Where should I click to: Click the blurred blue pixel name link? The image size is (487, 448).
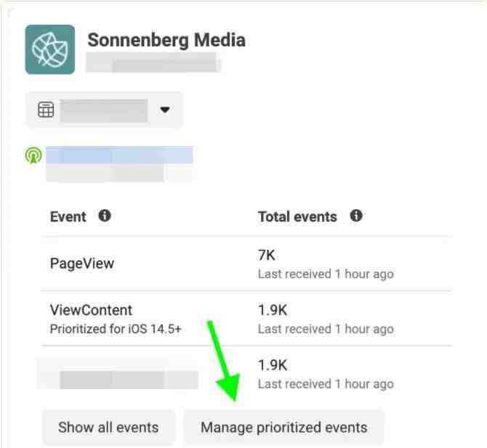(120, 155)
